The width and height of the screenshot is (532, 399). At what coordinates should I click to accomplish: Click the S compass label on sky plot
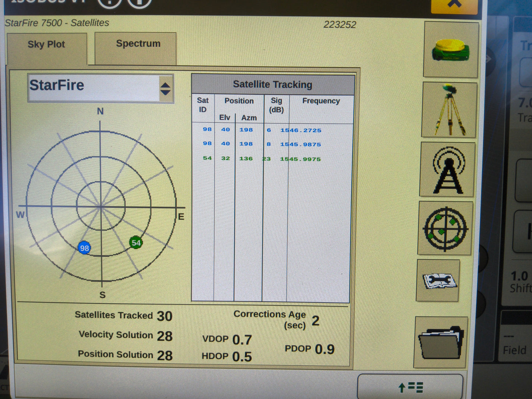click(102, 295)
